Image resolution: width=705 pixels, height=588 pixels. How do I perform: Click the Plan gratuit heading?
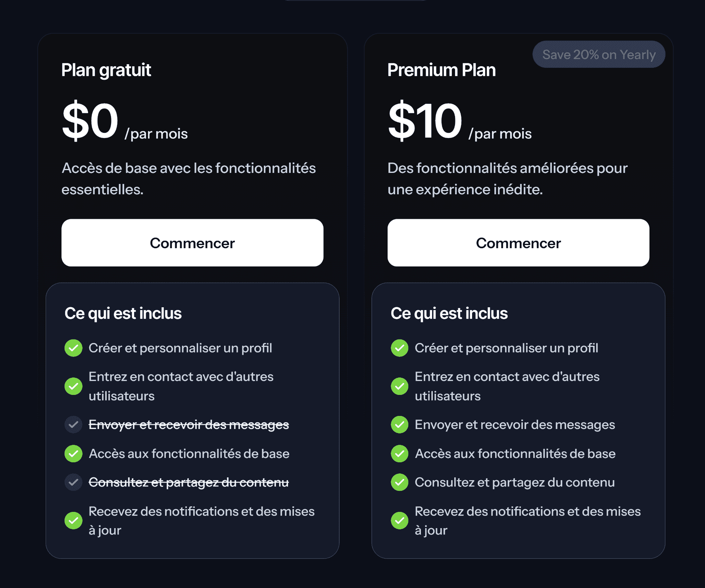point(106,70)
